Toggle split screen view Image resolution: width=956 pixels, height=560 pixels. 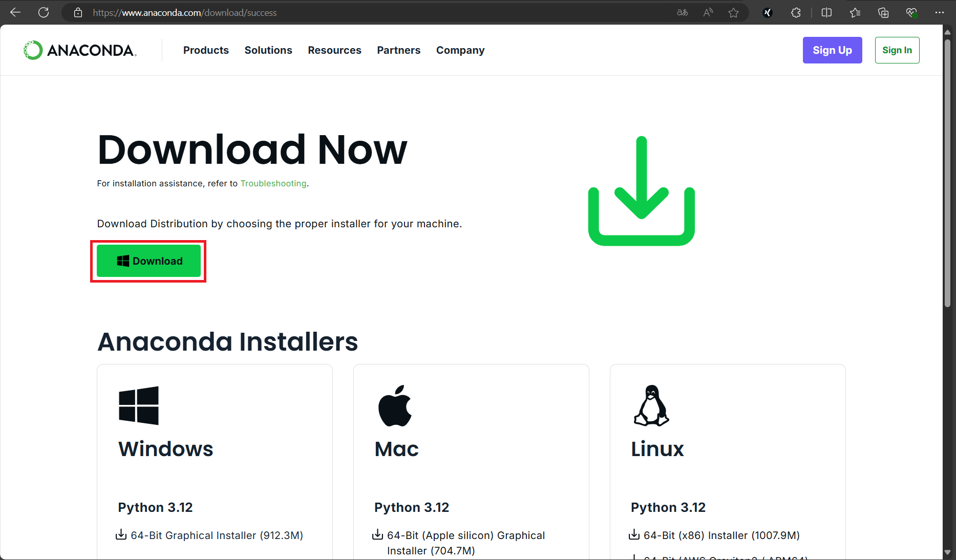pyautogui.click(x=826, y=13)
